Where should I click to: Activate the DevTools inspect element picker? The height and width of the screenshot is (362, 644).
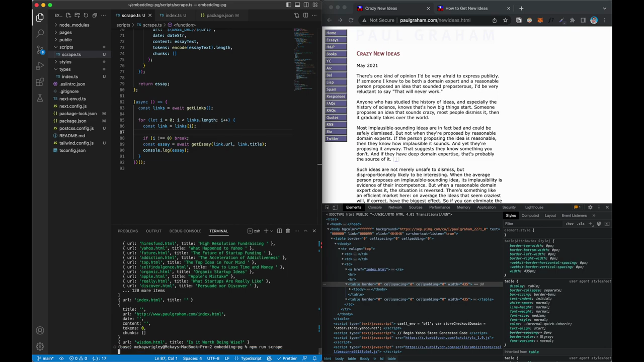pos(327,207)
